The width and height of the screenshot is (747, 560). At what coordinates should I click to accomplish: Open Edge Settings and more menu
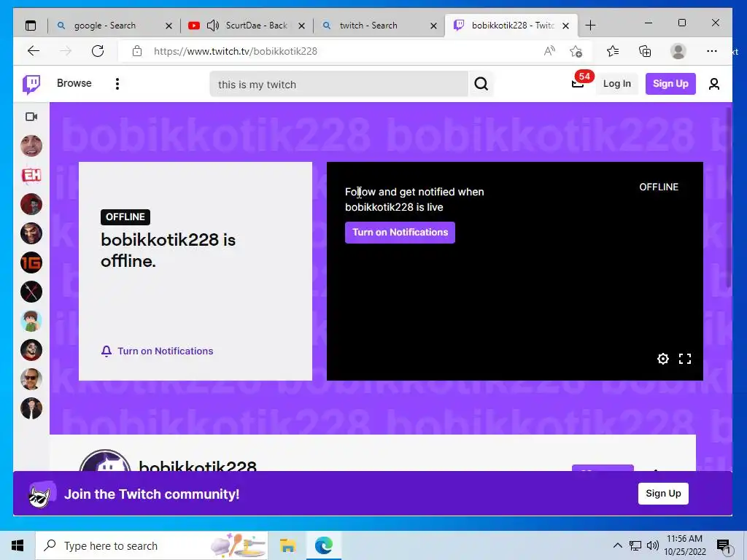tap(712, 51)
